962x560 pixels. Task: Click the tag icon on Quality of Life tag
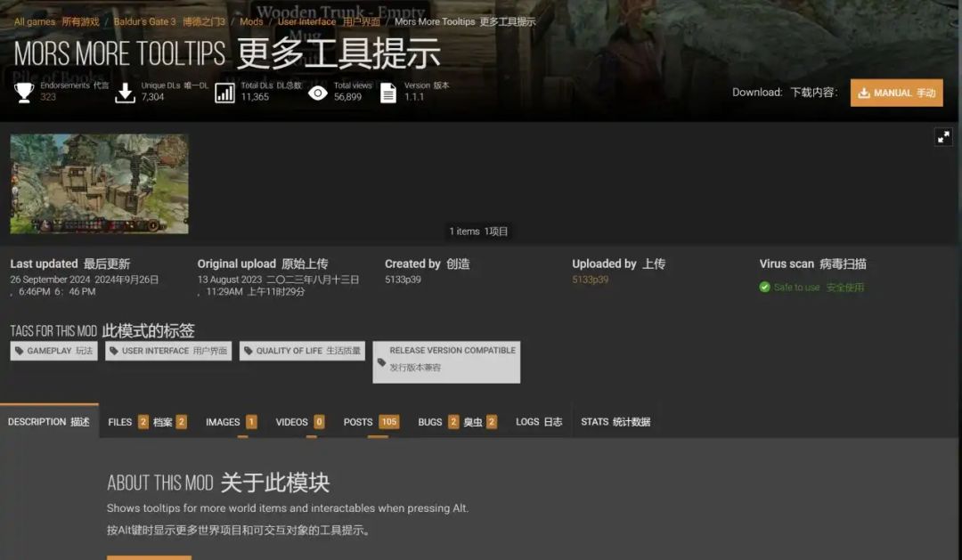(248, 351)
